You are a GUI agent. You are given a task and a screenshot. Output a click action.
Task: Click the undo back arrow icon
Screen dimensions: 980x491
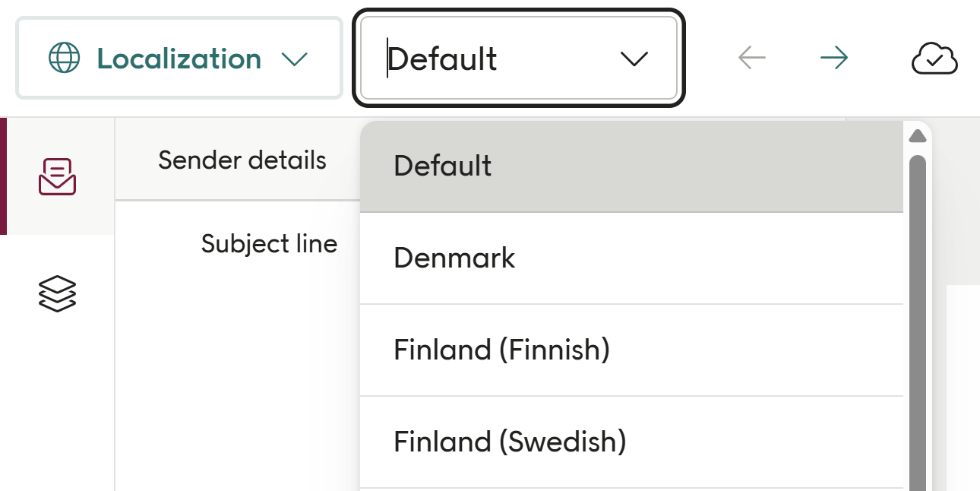pos(751,58)
